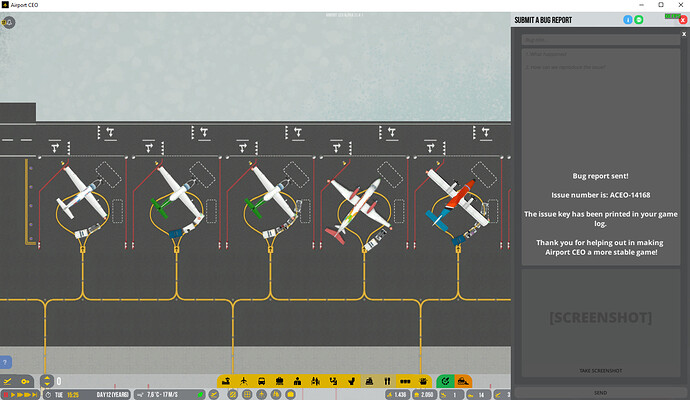Select the first parked white aircraft
The image size is (690, 400).
pyautogui.click(x=82, y=192)
